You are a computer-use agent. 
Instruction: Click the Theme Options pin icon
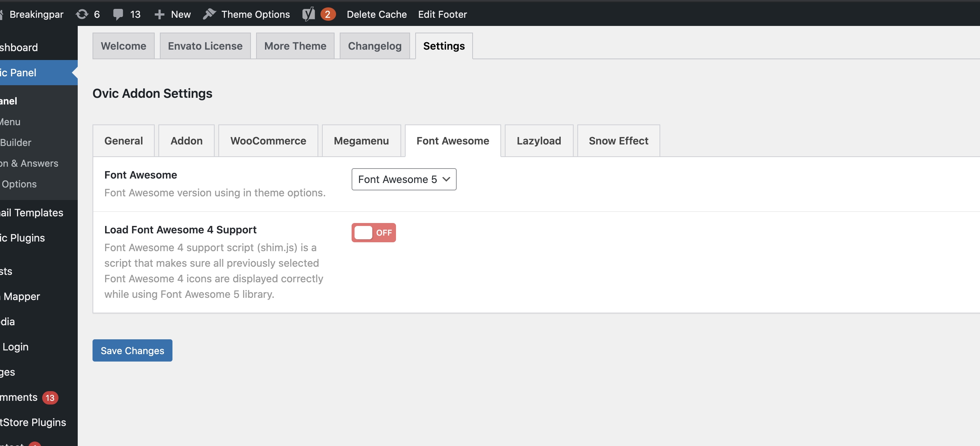[209, 14]
